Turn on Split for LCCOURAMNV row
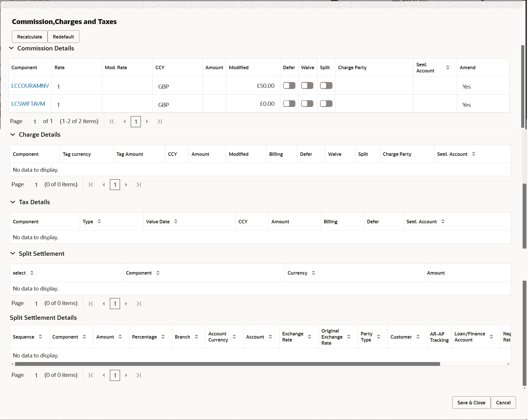The image size is (529, 420). (x=326, y=85)
